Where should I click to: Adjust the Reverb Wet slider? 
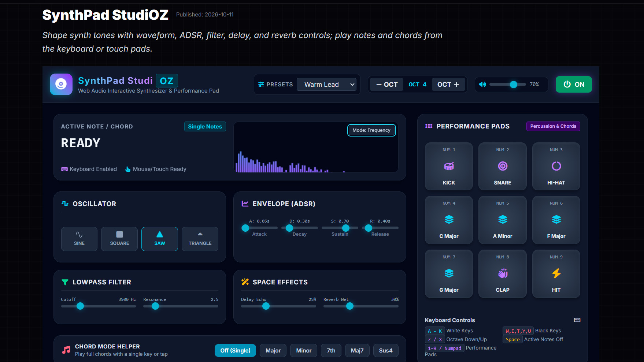[361, 306]
